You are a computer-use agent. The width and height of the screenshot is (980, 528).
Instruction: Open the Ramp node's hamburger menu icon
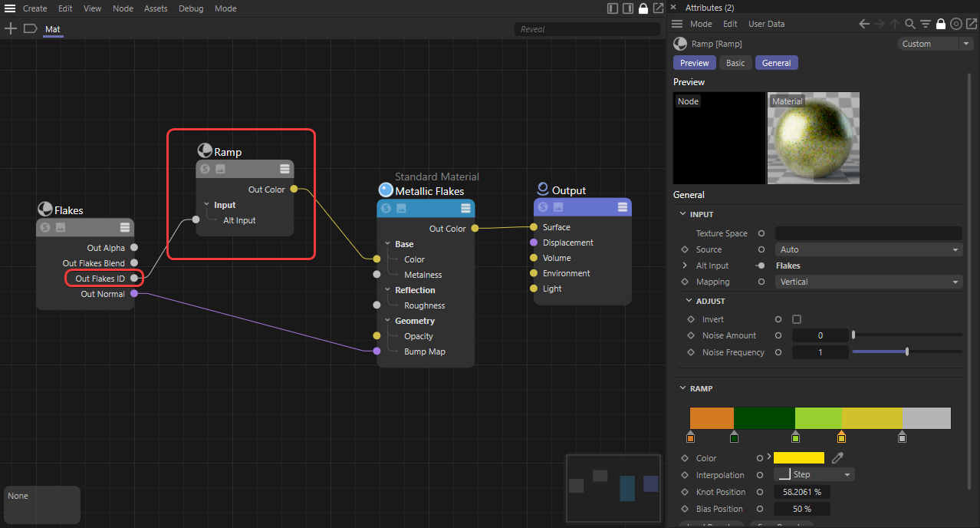pos(284,169)
